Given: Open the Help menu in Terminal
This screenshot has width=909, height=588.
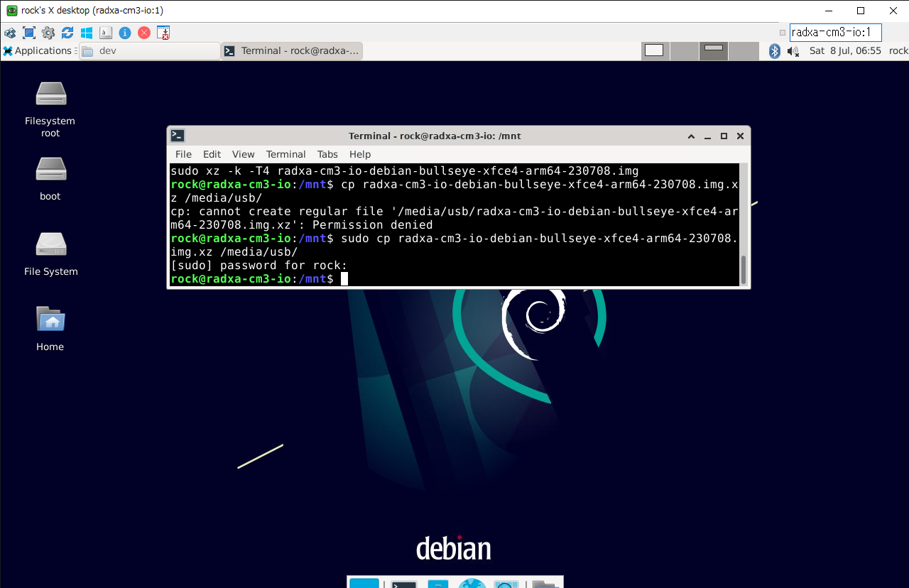Looking at the screenshot, I should click(360, 154).
